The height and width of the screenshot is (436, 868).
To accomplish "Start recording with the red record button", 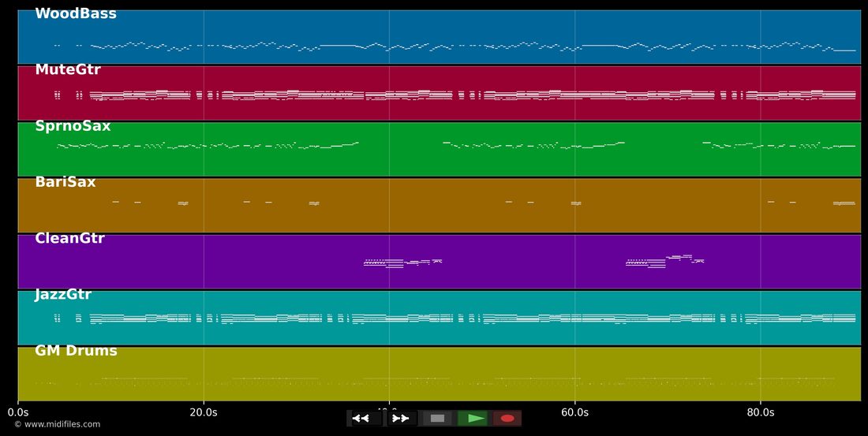I will pos(507,419).
